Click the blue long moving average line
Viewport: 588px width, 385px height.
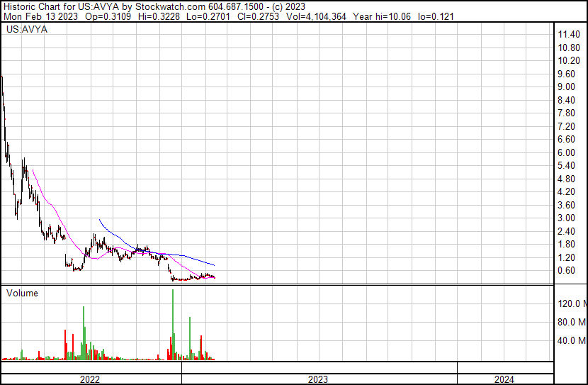coord(157,253)
